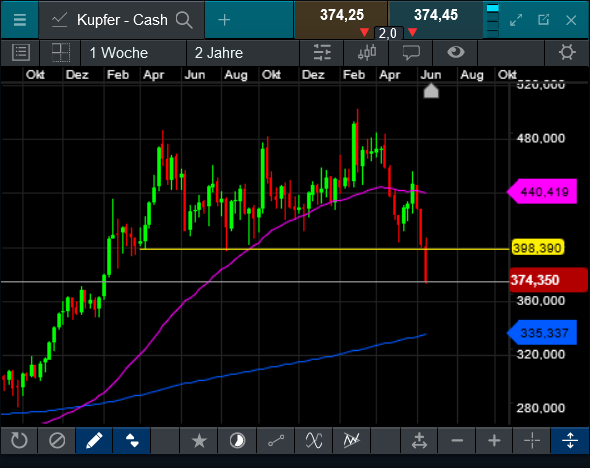
Task: Click the 280,000 price axis label
Action: coord(541,408)
